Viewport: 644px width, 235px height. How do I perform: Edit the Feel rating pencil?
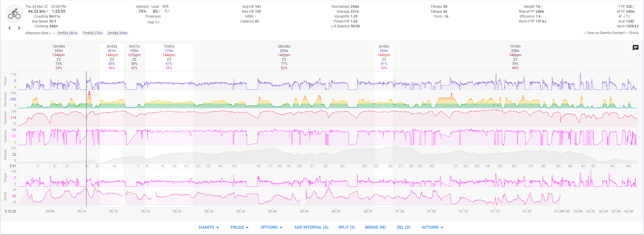[x=159, y=22]
